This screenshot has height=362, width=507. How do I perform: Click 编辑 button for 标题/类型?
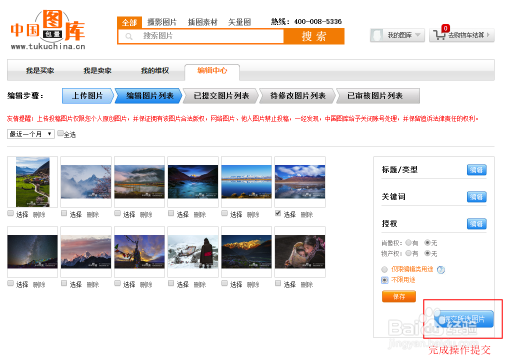pyautogui.click(x=477, y=170)
